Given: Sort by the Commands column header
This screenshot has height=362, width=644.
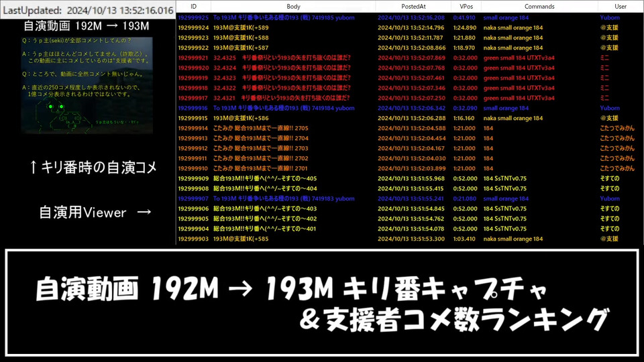Looking at the screenshot, I should tap(539, 7).
